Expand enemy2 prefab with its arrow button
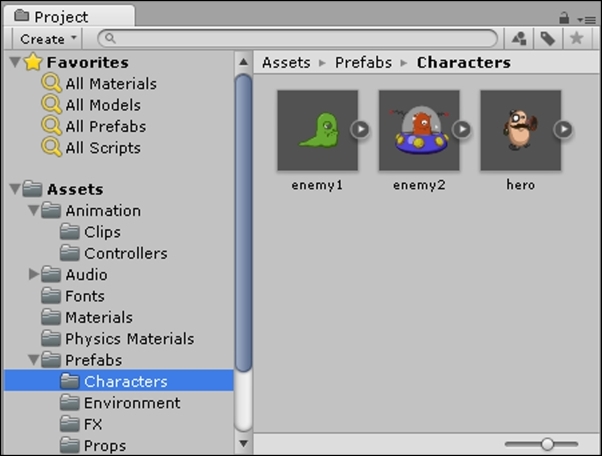This screenshot has width=602, height=456. pos(462,129)
